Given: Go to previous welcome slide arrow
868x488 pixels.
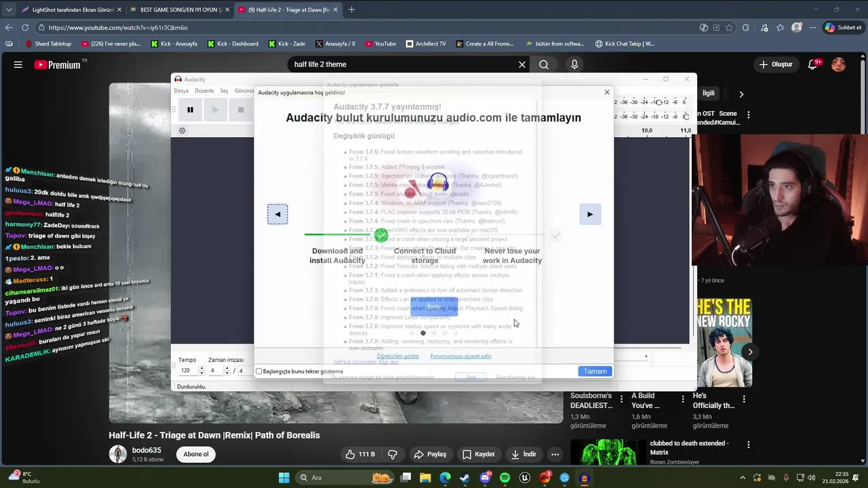Looking at the screenshot, I should tap(277, 214).
